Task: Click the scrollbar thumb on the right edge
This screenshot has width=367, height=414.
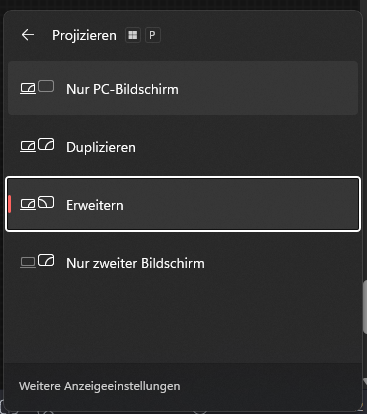Action: (365, 306)
